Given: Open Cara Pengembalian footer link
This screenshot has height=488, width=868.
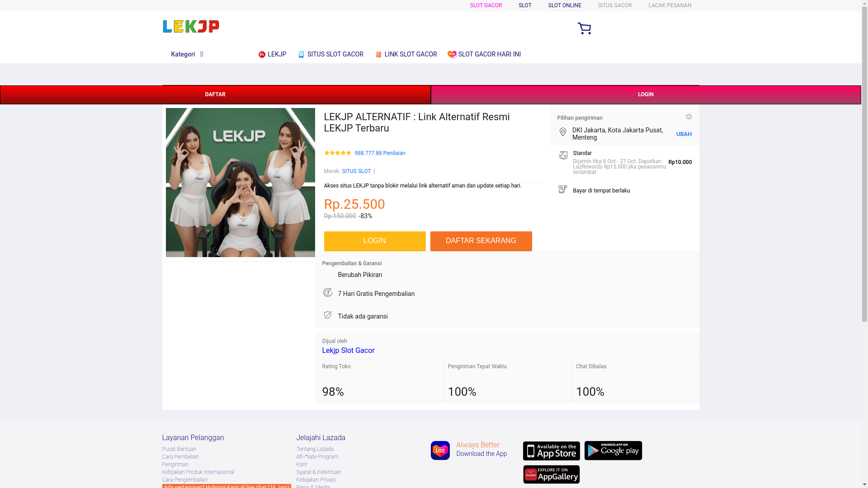Looking at the screenshot, I should click(185, 480).
